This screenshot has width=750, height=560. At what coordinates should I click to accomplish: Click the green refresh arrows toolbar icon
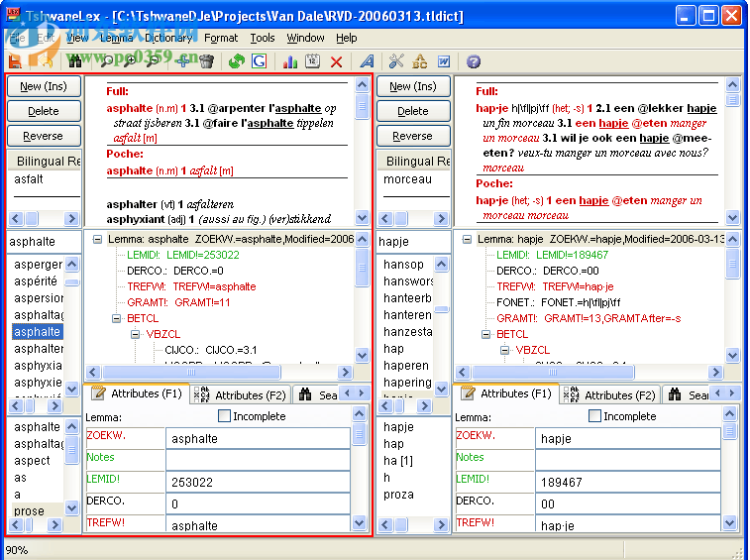coord(236,61)
